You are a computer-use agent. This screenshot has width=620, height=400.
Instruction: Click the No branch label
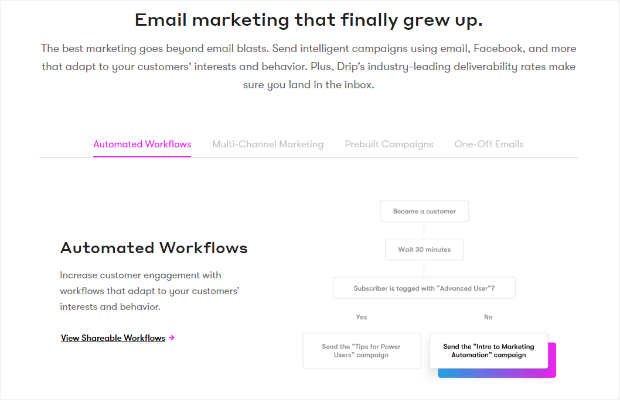(x=488, y=317)
